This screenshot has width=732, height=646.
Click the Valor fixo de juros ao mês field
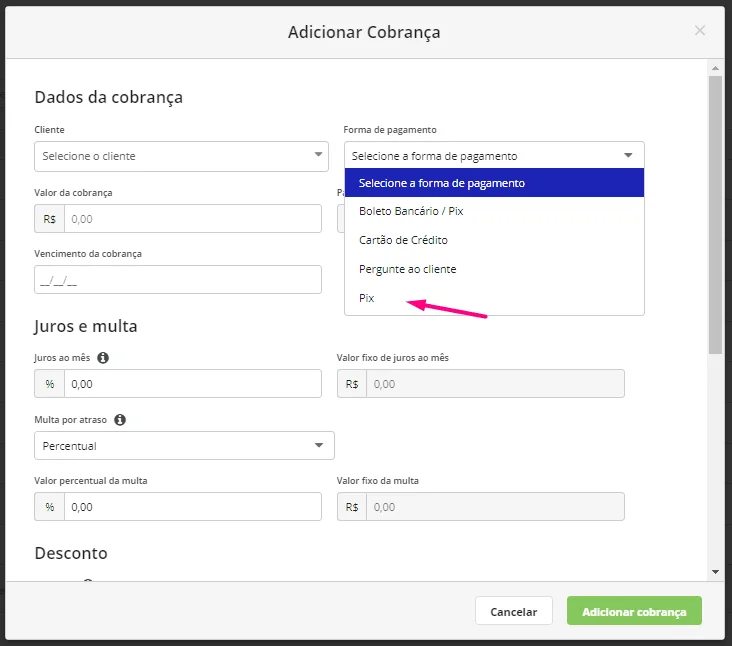(x=495, y=384)
